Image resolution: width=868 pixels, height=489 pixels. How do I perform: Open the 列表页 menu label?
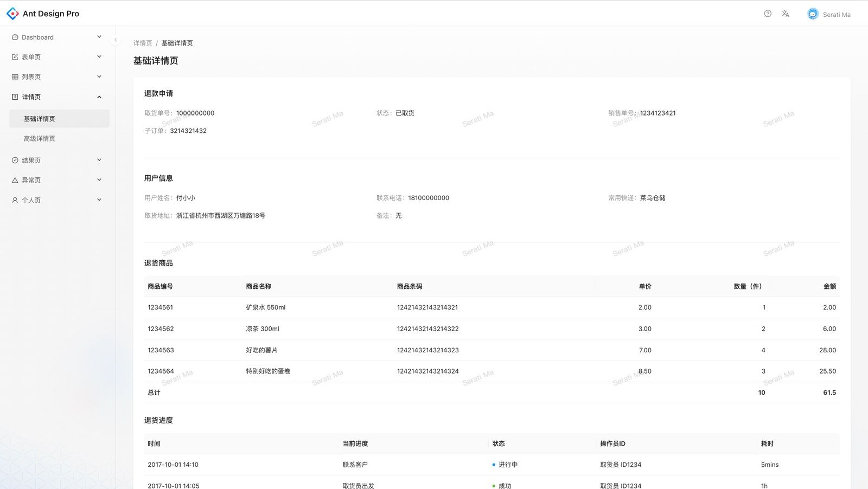click(x=31, y=77)
